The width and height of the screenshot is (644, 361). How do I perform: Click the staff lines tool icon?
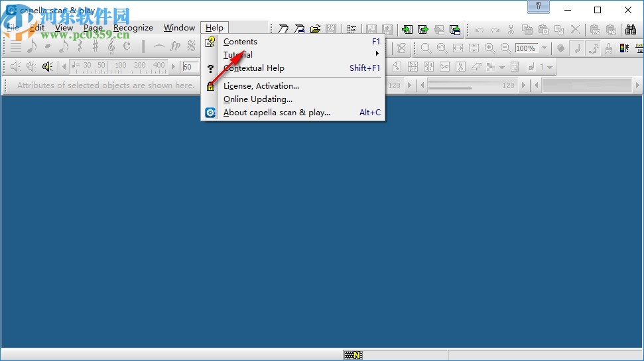16,46
